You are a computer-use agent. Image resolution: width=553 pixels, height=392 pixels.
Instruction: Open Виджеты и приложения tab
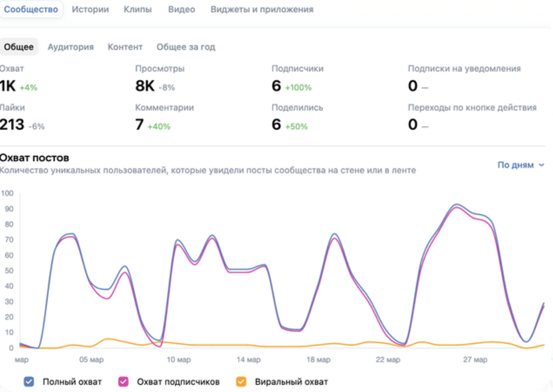pos(262,9)
